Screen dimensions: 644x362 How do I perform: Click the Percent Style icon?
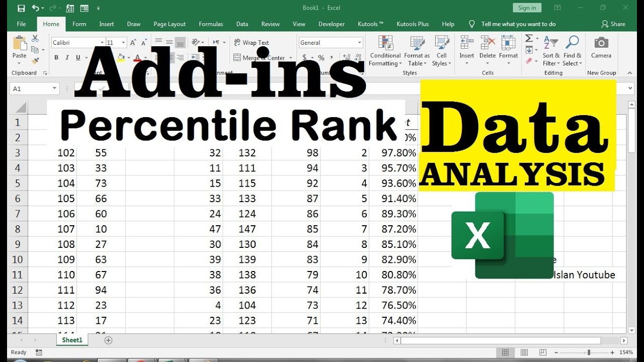click(320, 58)
